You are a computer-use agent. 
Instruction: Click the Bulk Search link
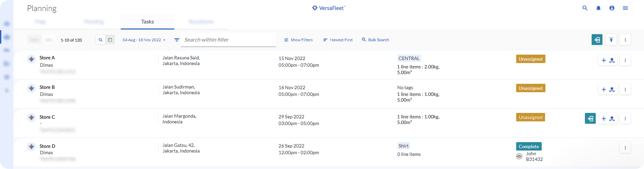375,40
